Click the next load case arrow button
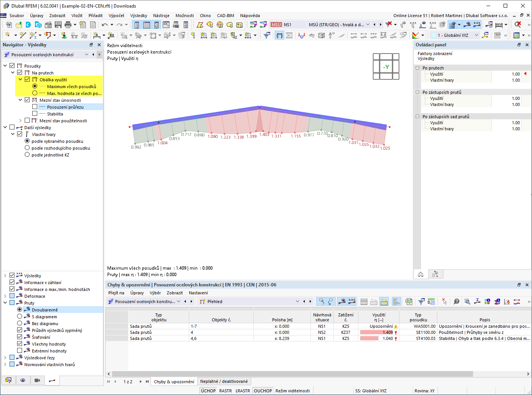The image size is (532, 395). [x=380, y=25]
